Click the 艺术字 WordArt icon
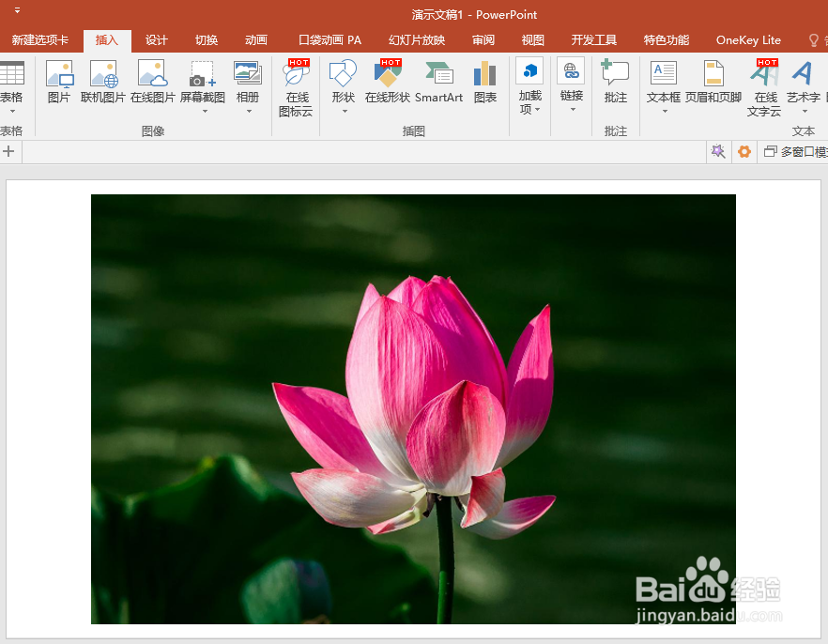 point(802,73)
